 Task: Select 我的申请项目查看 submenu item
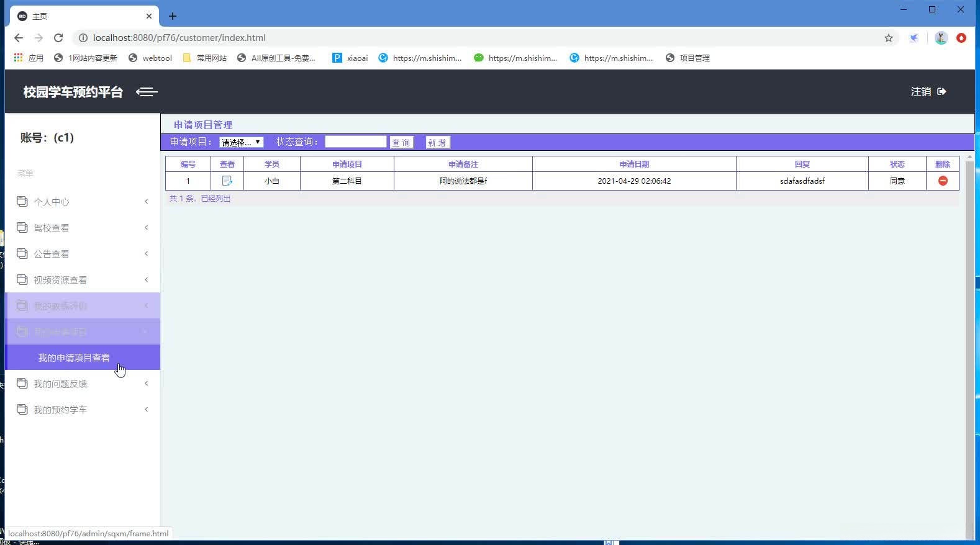(x=82, y=358)
